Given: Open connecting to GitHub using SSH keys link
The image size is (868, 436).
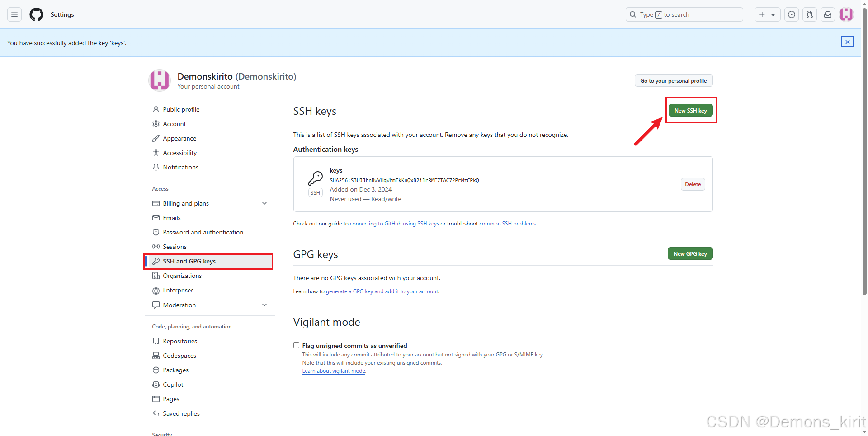Looking at the screenshot, I should (x=394, y=224).
